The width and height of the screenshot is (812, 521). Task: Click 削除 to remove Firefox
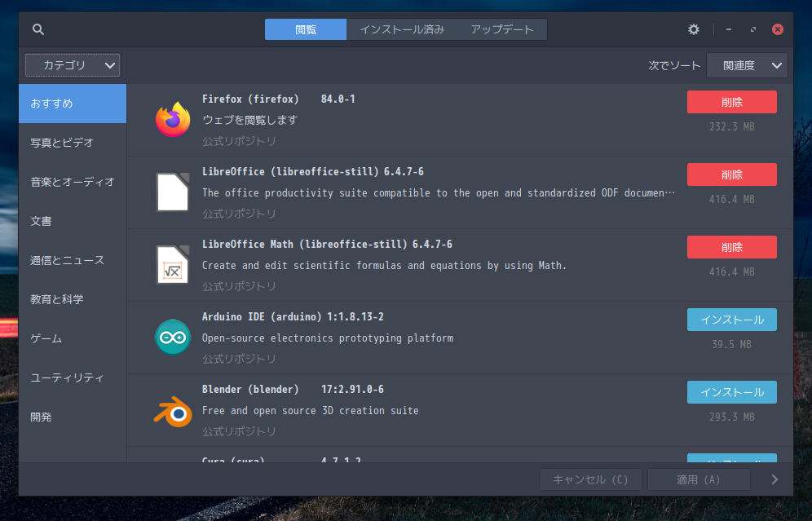click(x=732, y=102)
